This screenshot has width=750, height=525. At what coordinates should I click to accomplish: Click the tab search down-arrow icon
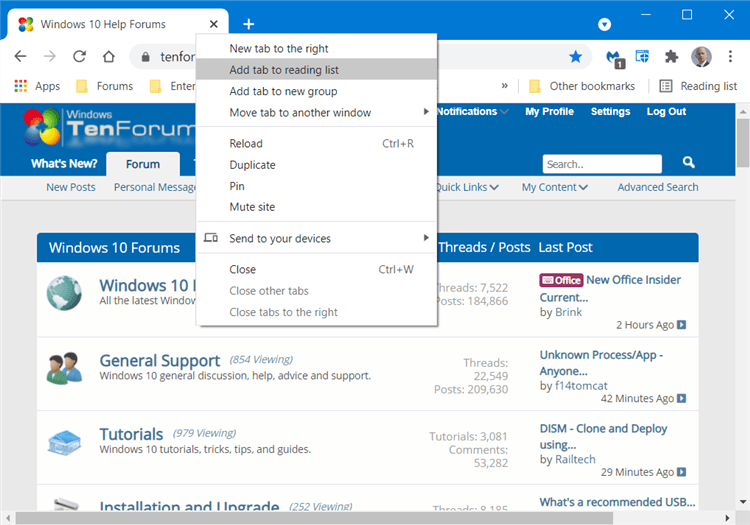coord(605,24)
